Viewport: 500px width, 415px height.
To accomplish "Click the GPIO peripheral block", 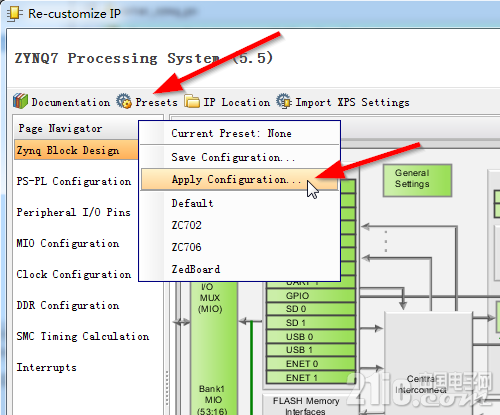I will point(311,296).
